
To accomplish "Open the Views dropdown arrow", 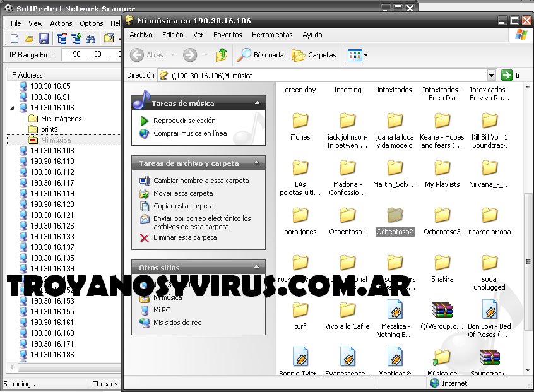I will [365, 55].
